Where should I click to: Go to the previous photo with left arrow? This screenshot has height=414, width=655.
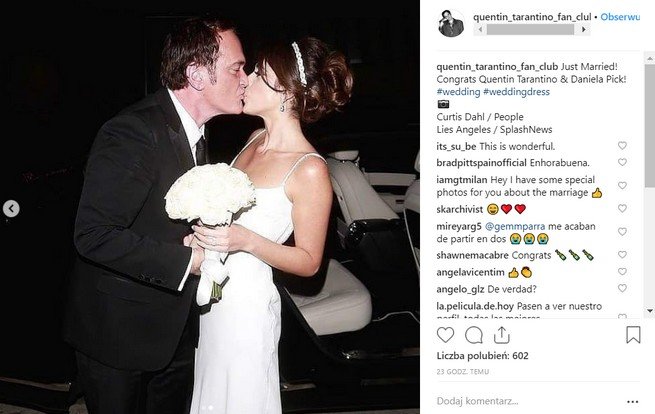pyautogui.click(x=11, y=208)
